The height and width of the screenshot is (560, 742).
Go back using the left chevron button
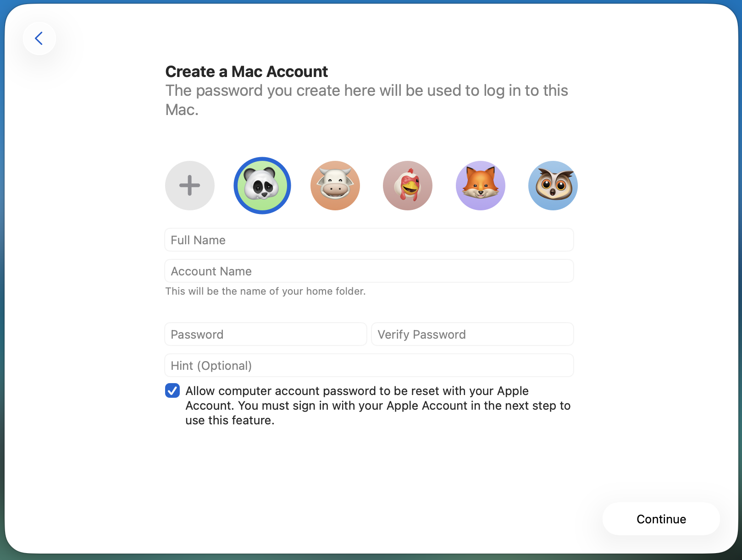click(39, 38)
